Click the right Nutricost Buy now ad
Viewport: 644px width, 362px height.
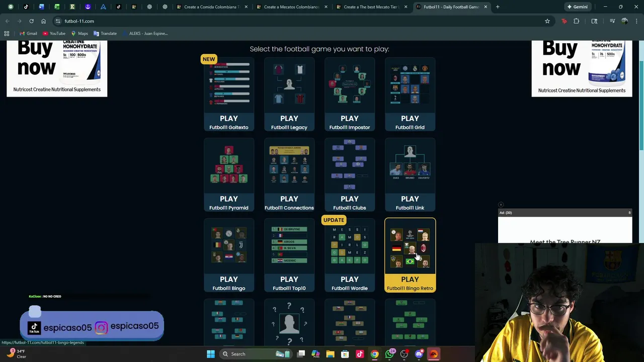(x=582, y=68)
